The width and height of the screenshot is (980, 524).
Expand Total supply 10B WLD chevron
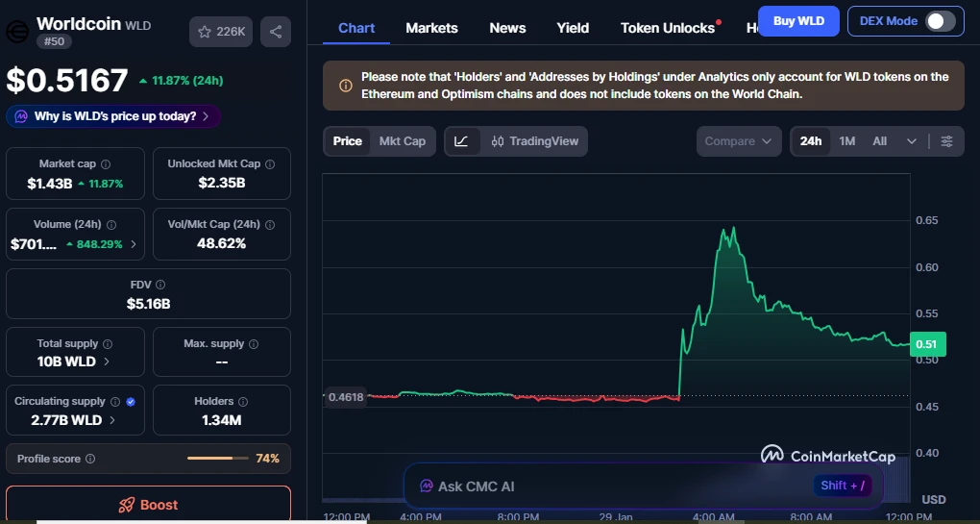click(107, 362)
